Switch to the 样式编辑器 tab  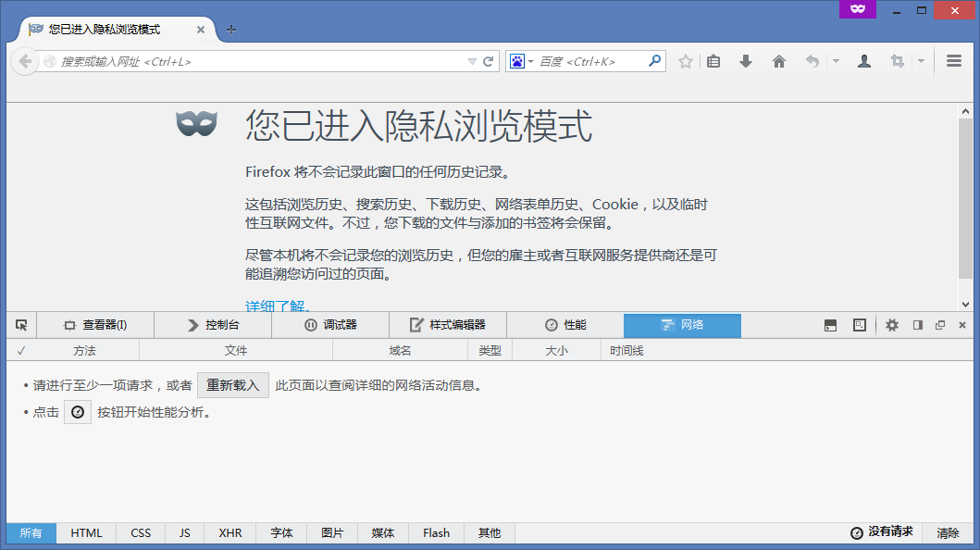coord(447,325)
